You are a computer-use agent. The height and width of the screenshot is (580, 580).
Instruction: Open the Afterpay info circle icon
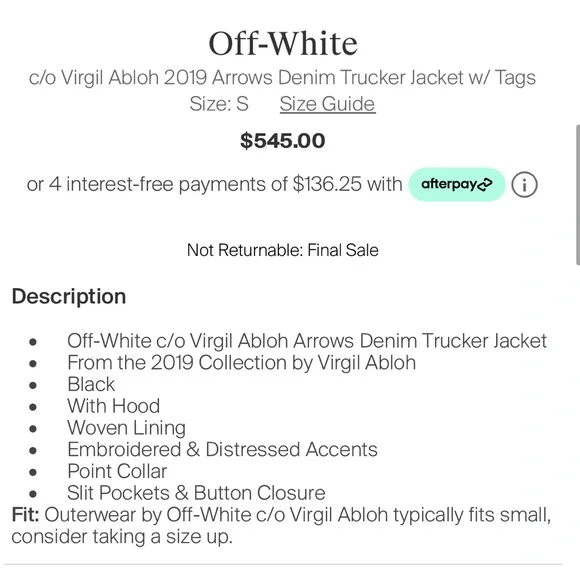click(524, 185)
